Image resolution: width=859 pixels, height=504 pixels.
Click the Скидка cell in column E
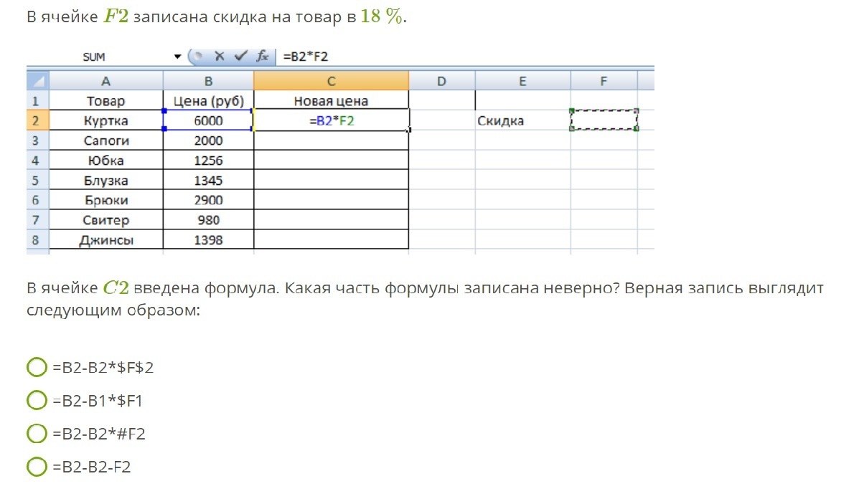(522, 120)
